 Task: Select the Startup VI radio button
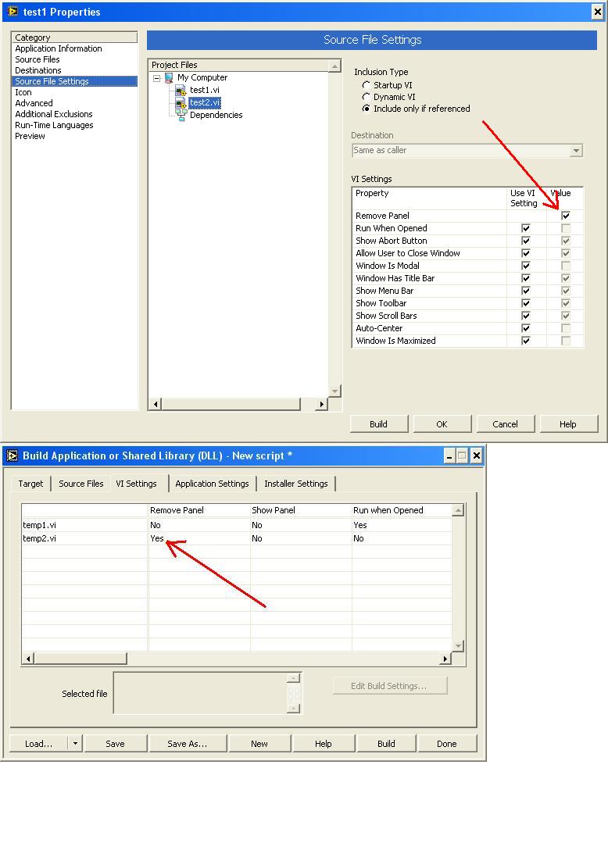pyautogui.click(x=366, y=85)
